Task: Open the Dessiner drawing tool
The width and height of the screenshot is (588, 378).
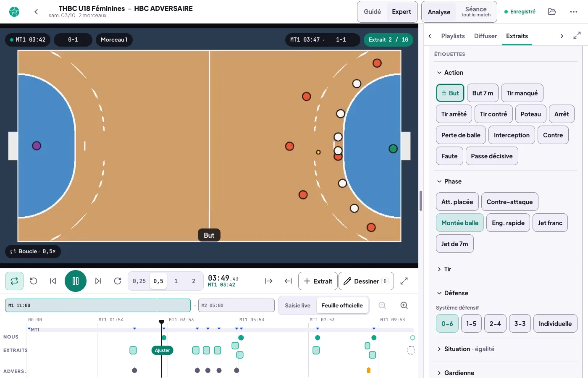Action: 366,281
